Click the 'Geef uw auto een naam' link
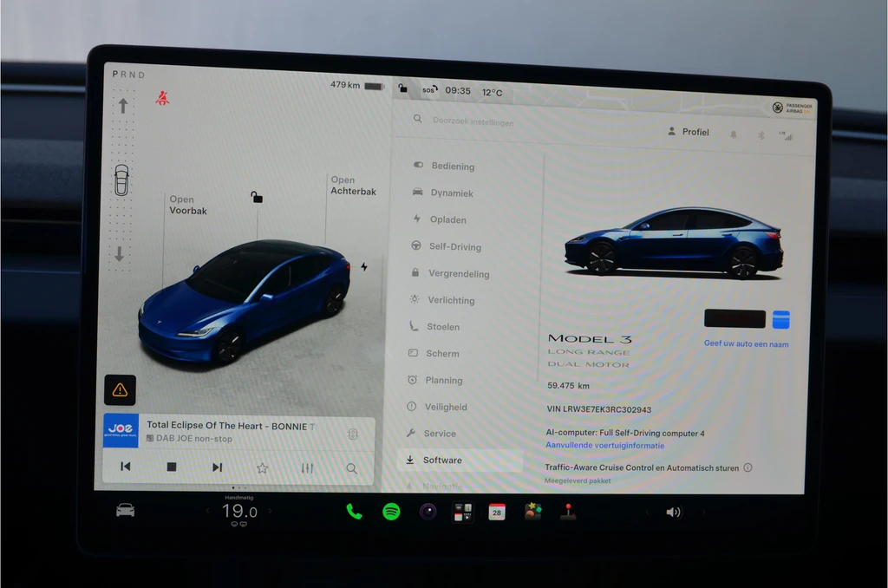 (746, 343)
